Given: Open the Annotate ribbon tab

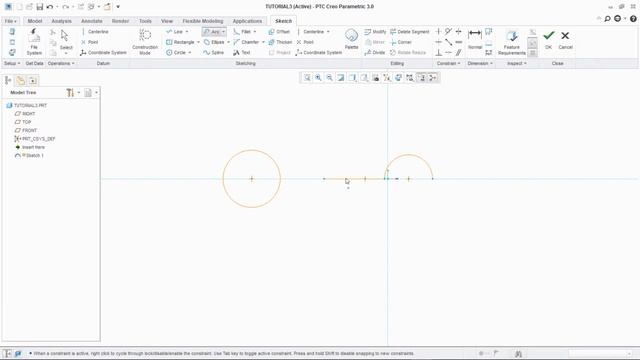Looking at the screenshot, I should [x=91, y=21].
